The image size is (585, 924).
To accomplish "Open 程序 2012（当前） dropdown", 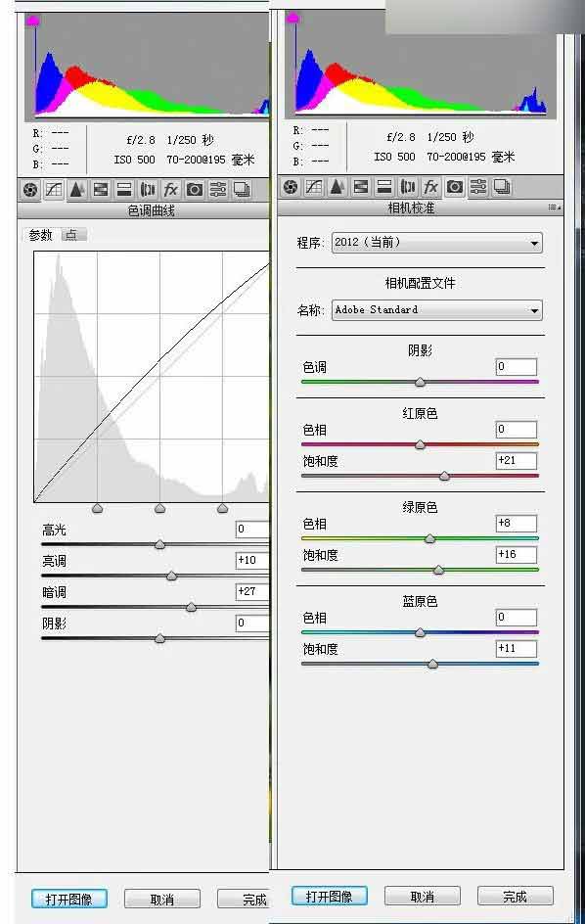I will pyautogui.click(x=436, y=242).
